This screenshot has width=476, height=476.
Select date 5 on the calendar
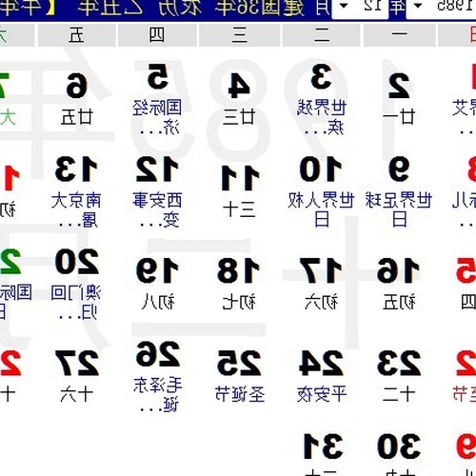[x=158, y=76]
